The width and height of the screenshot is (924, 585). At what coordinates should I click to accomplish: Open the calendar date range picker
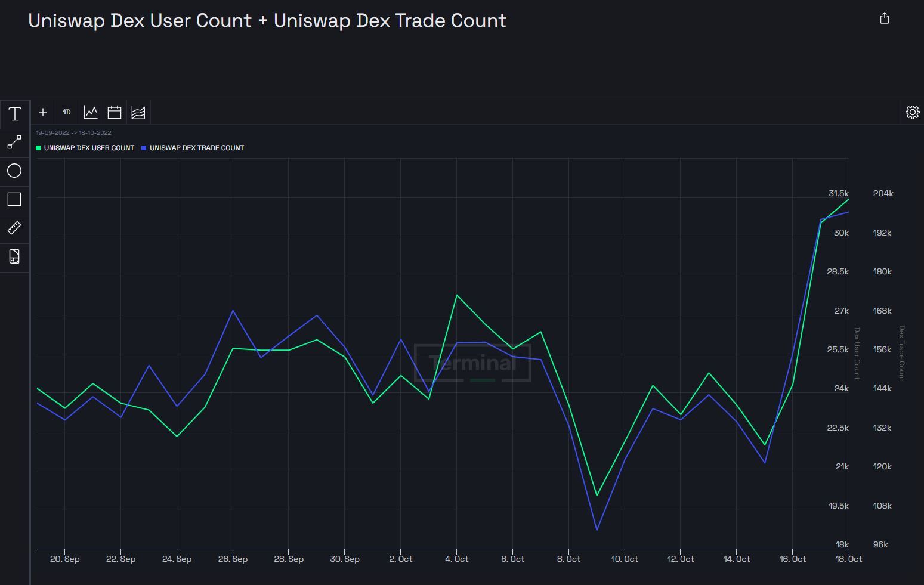point(115,112)
